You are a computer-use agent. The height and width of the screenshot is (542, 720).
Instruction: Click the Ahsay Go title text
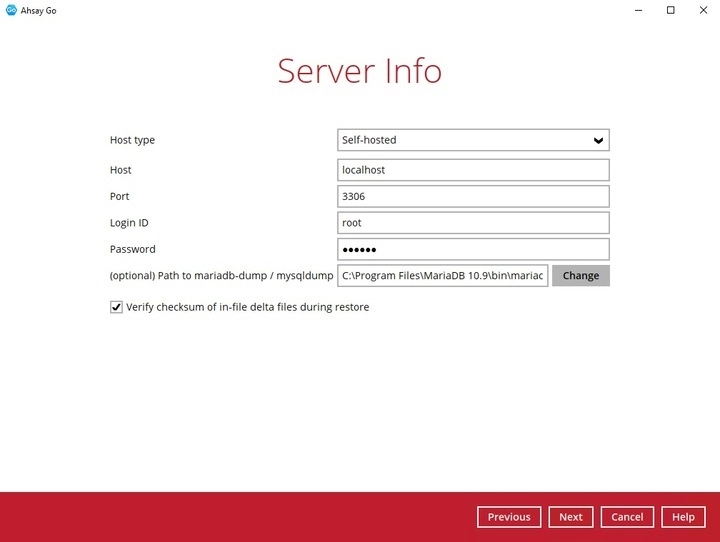point(39,11)
